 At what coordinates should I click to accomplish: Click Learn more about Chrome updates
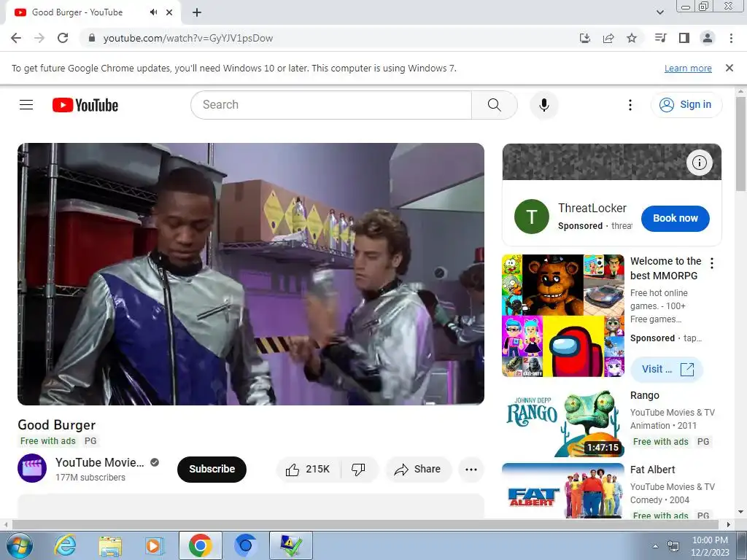tap(688, 69)
